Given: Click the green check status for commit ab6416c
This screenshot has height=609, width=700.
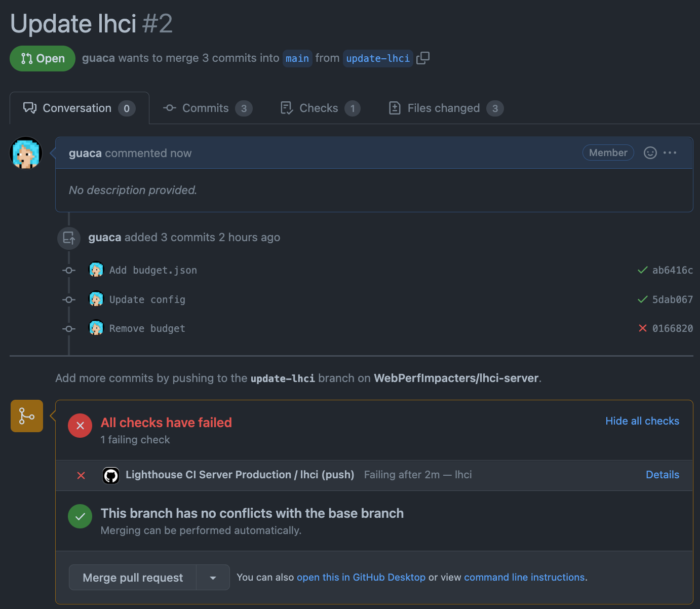Looking at the screenshot, I should 642,270.
